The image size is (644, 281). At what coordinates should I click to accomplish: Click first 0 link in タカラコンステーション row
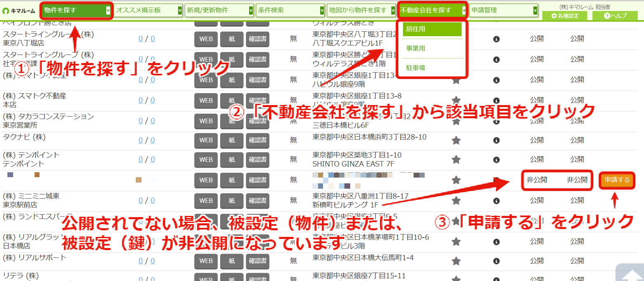click(141, 121)
